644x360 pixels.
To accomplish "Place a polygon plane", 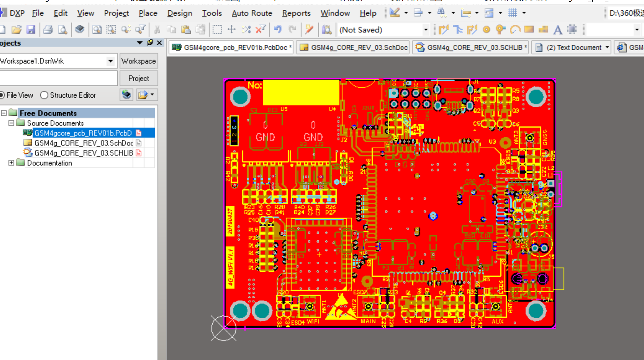I will 543,29.
